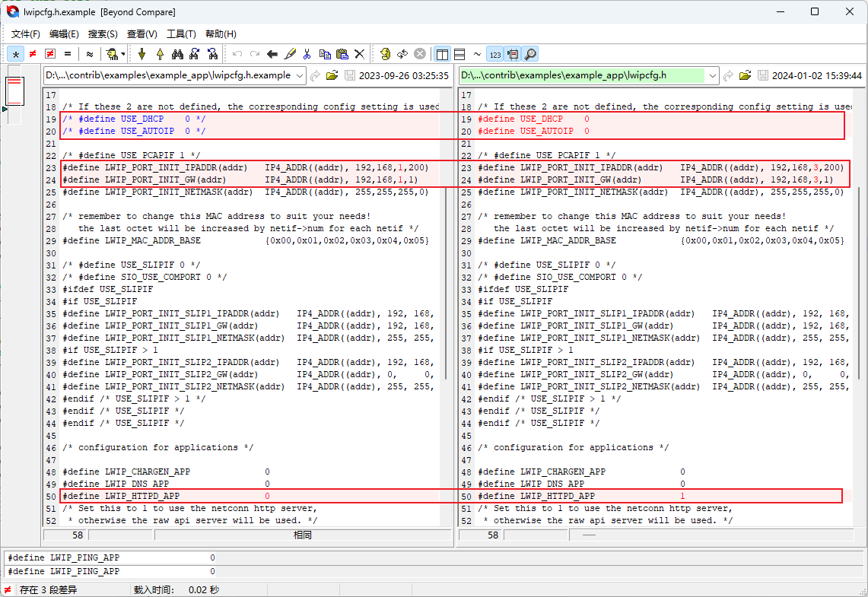The image size is (868, 597).
Task: Open file for the left pane
Action: coord(332,75)
